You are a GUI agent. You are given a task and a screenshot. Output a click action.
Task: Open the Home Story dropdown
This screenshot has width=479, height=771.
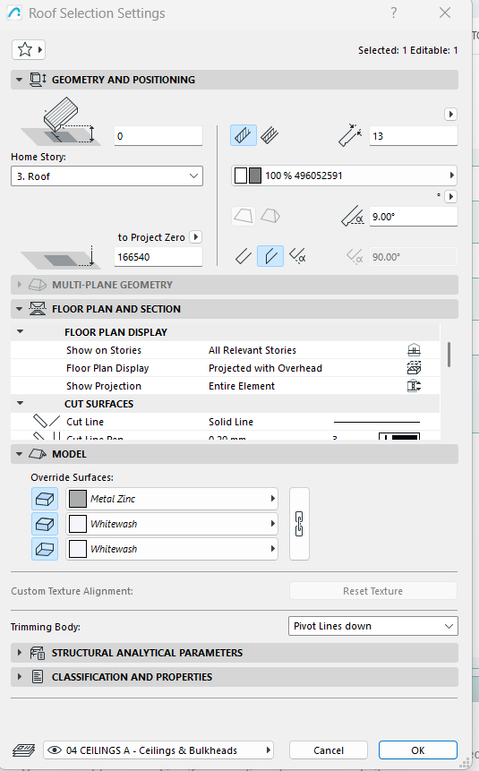pos(107,176)
